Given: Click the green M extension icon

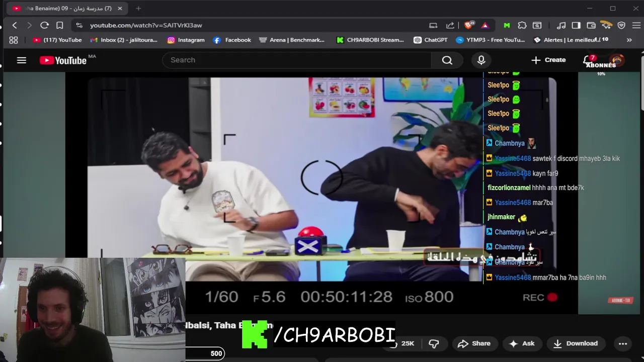Looking at the screenshot, I should click(507, 25).
